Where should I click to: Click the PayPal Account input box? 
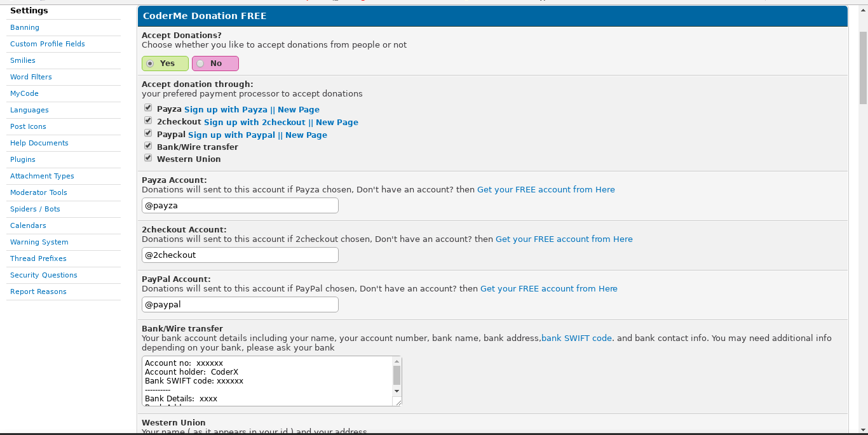click(x=240, y=305)
